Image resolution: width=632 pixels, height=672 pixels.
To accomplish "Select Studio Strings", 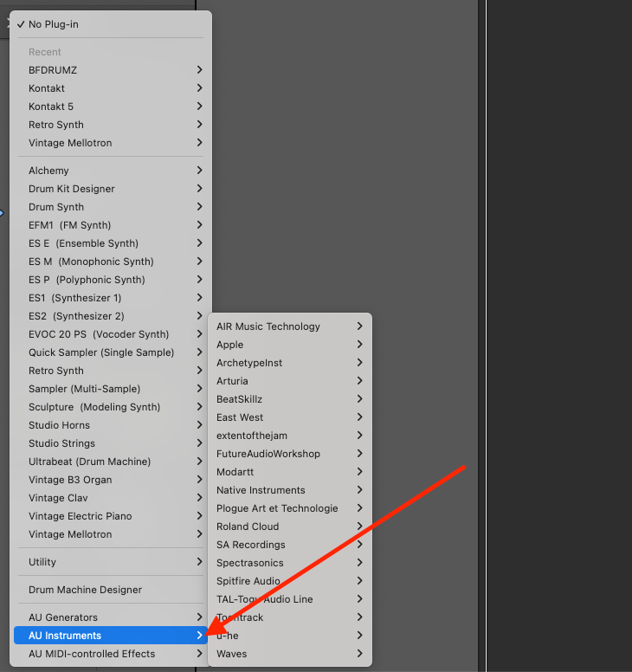I will coord(111,443).
